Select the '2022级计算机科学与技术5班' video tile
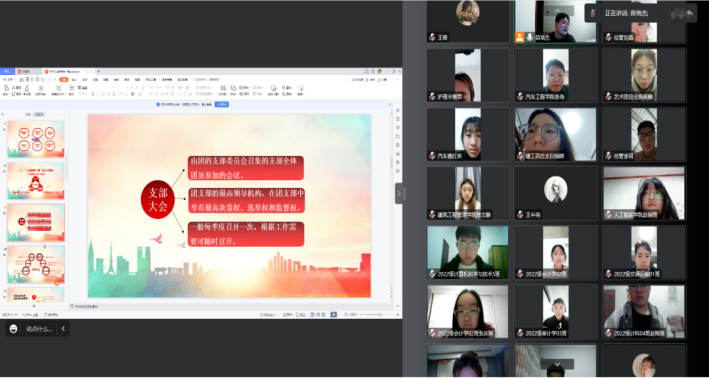 pos(468,252)
